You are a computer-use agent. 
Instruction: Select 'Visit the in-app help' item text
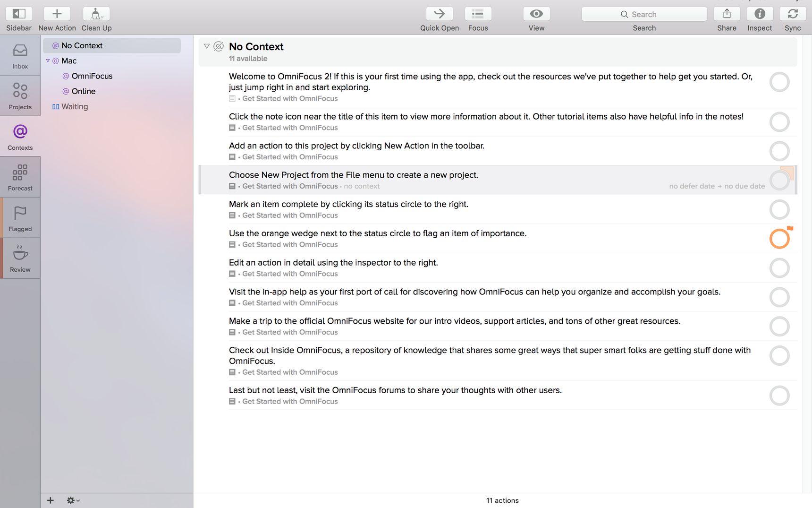[x=474, y=292]
